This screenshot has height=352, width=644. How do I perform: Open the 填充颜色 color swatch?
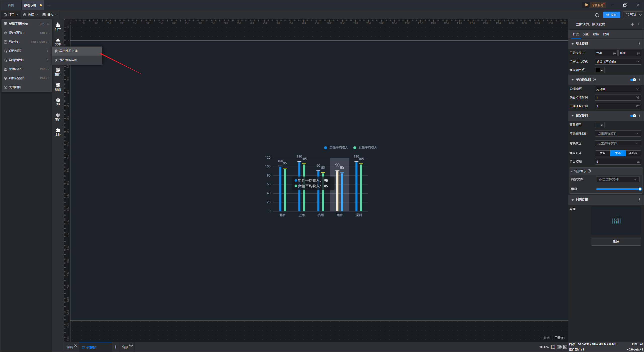(x=599, y=70)
